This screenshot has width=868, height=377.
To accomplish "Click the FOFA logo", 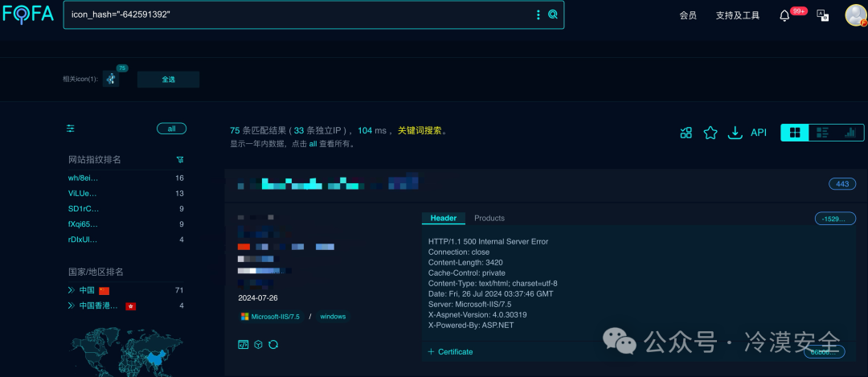I will coord(27,14).
